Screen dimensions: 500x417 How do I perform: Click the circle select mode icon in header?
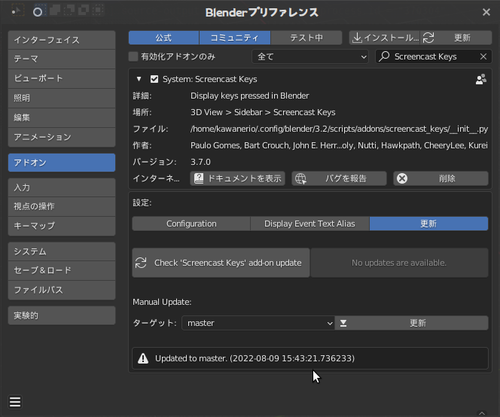click(38, 12)
